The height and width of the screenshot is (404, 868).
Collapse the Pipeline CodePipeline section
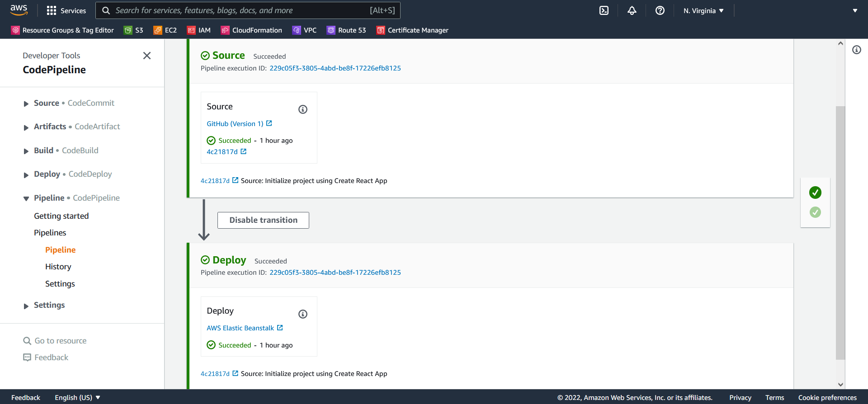pyautogui.click(x=26, y=199)
